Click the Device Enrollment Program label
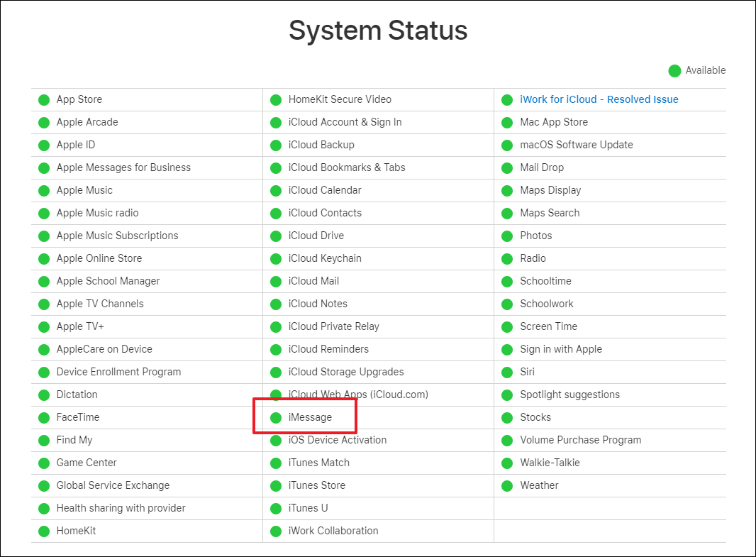Screen dimensions: 756x557 coord(118,372)
